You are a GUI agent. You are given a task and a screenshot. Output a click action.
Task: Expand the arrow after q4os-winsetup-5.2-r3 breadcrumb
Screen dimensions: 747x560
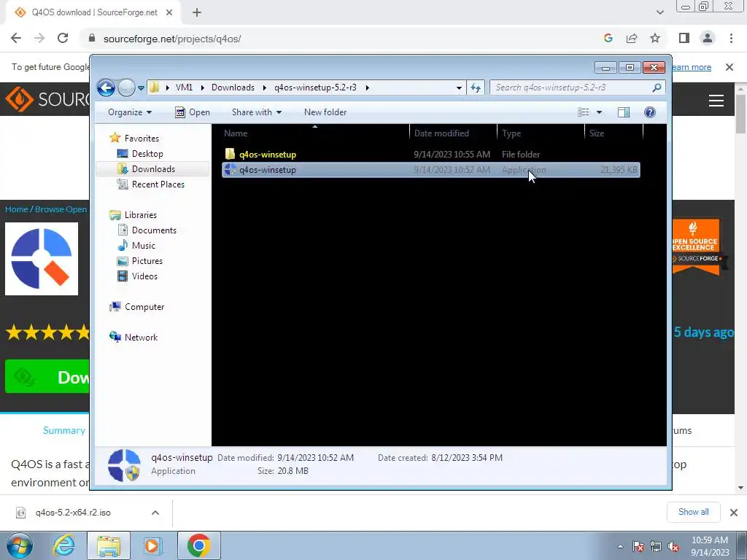368,87
